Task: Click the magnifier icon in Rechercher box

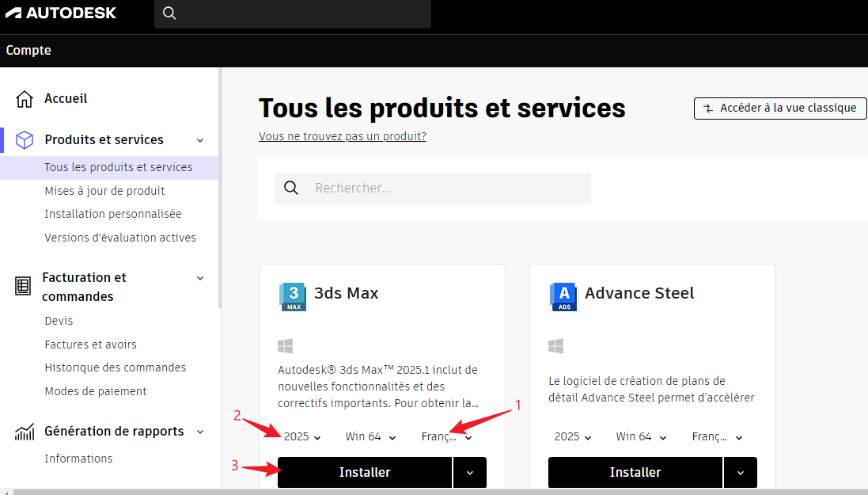Action: click(291, 188)
